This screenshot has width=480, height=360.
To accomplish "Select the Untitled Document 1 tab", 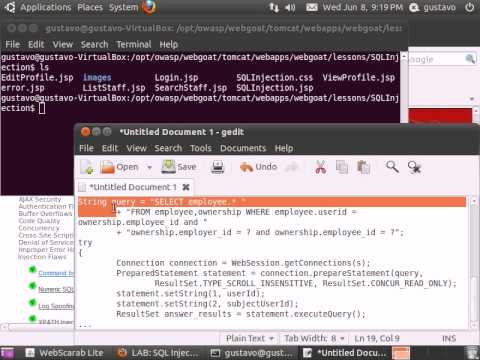I will click(x=133, y=187).
